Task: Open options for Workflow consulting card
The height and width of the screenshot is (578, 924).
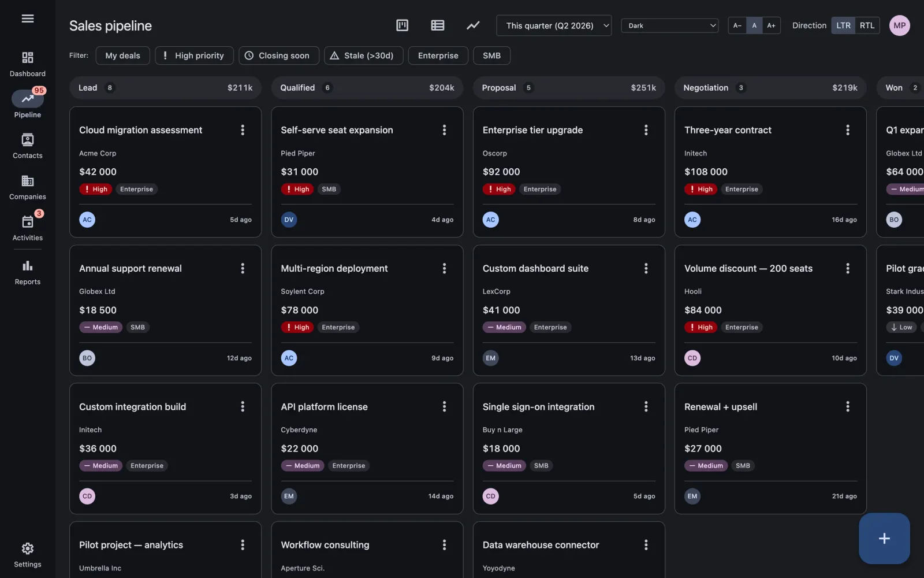Action: pos(444,545)
